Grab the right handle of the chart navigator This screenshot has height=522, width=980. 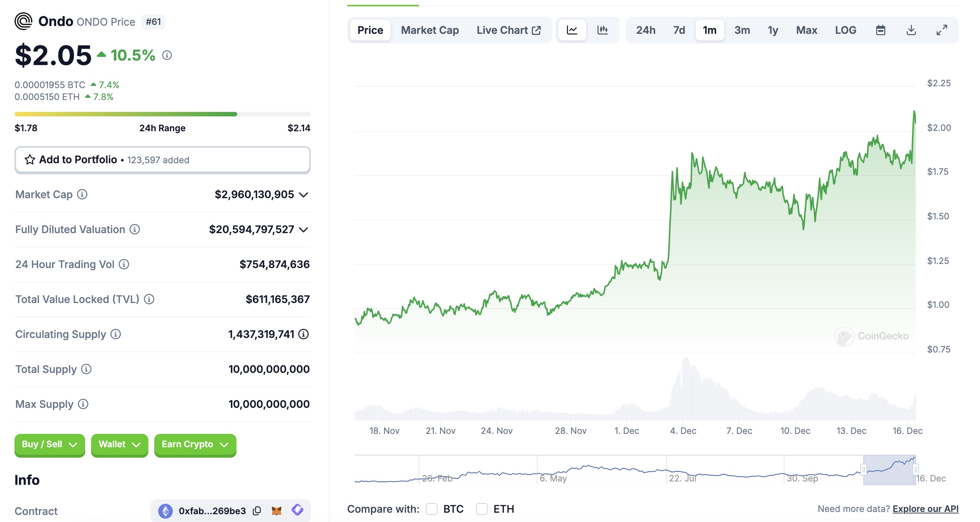(915, 470)
